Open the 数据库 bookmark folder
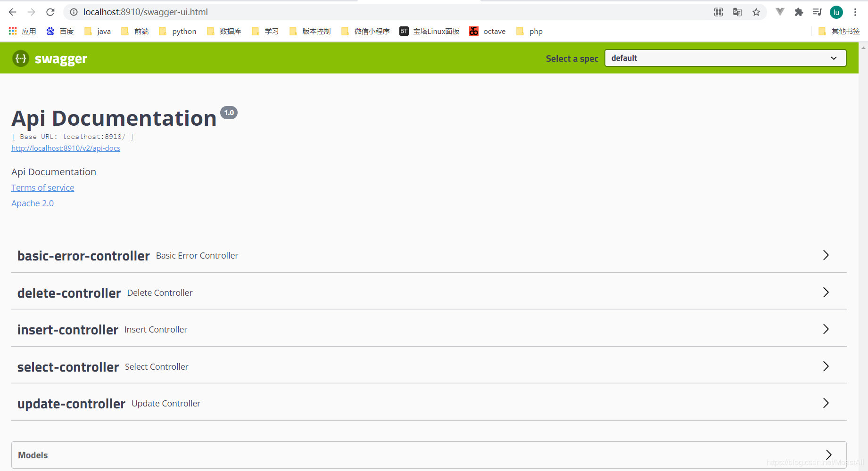This screenshot has height=471, width=868. coord(224,32)
